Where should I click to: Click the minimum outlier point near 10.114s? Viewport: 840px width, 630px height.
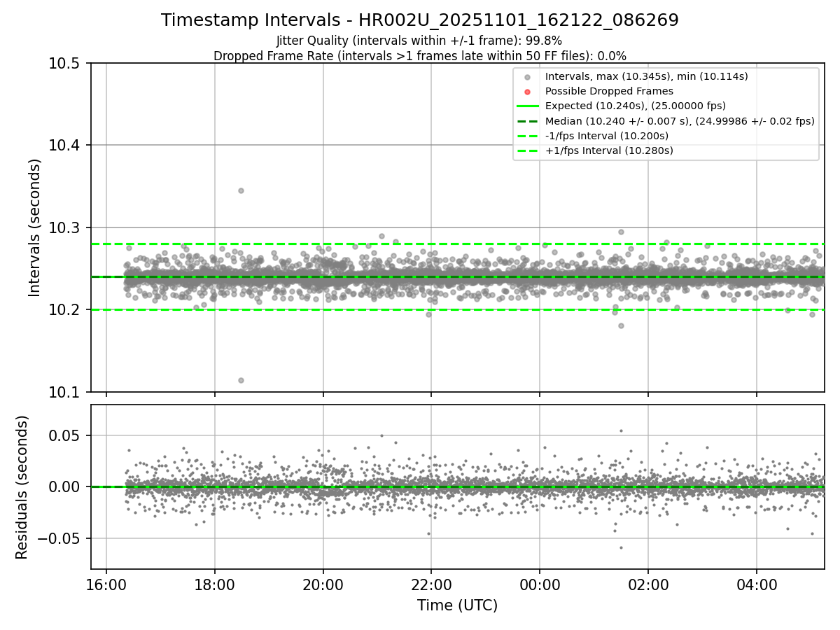click(x=241, y=380)
